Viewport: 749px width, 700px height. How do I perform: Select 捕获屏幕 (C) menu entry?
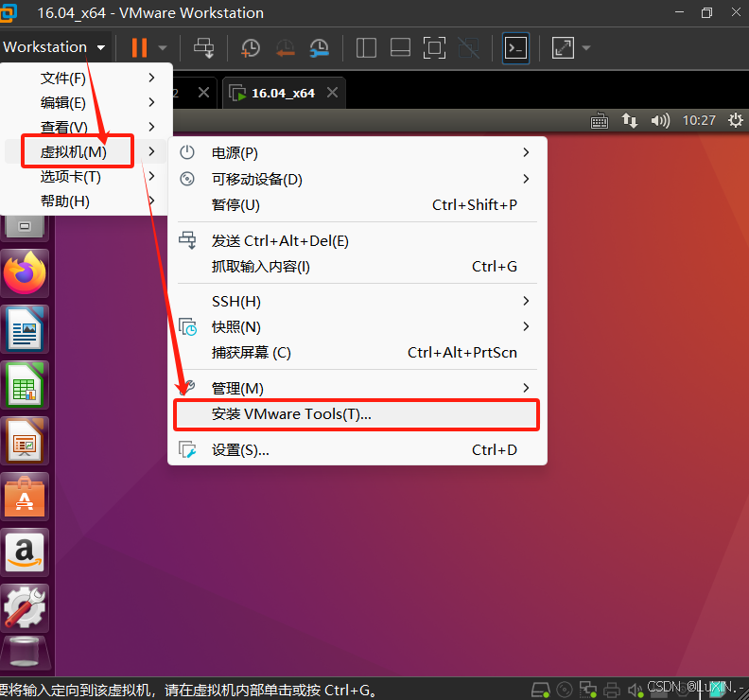coord(357,353)
